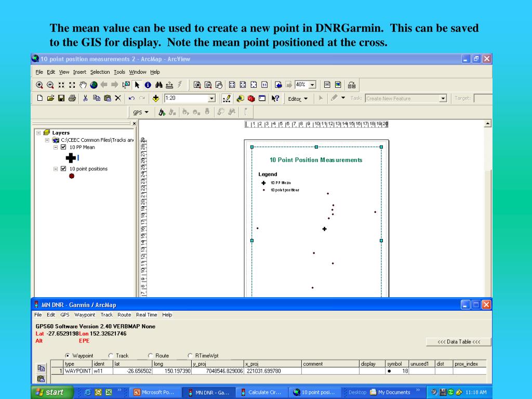Click the Data Table toggle button
Image resolution: width=532 pixels, height=399 pixels.
[459, 342]
